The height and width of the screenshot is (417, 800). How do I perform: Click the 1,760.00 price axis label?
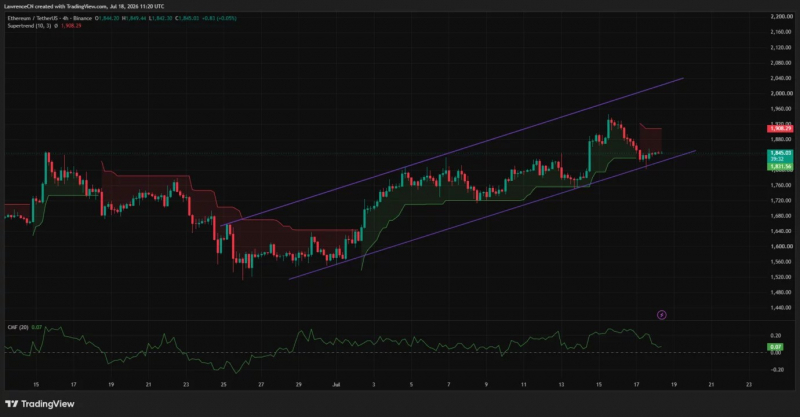coord(781,185)
